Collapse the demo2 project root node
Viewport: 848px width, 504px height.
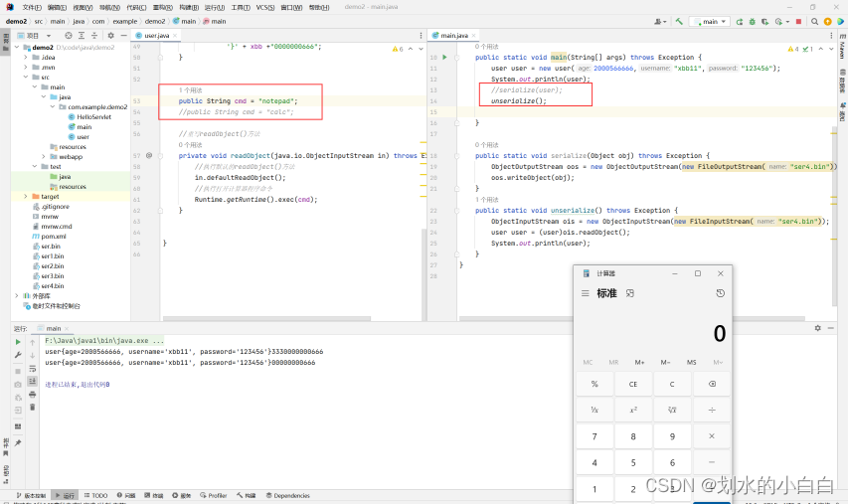pyautogui.click(x=16, y=47)
